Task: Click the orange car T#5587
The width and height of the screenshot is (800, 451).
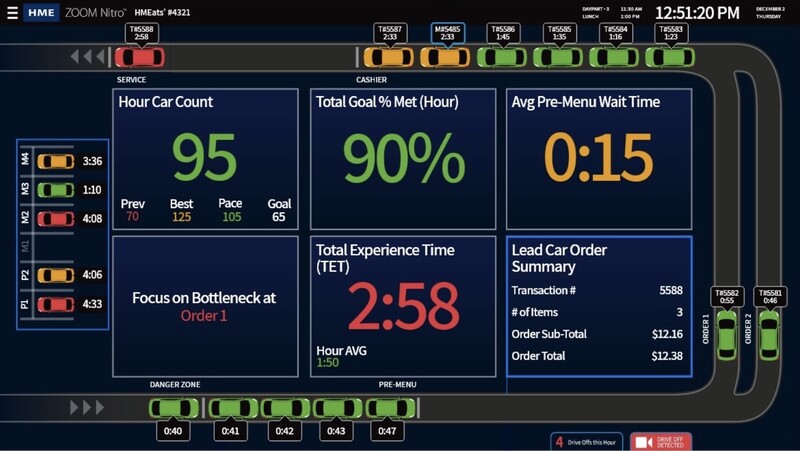Action: pos(388,57)
